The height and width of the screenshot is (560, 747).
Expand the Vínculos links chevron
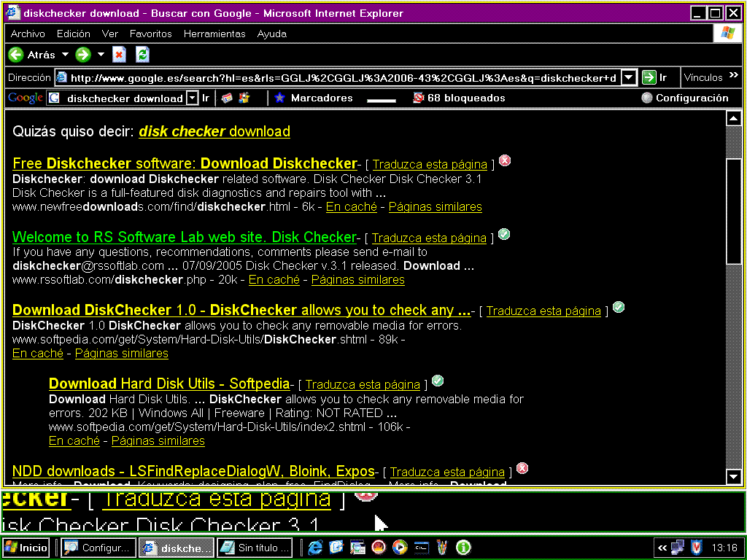[x=734, y=75]
